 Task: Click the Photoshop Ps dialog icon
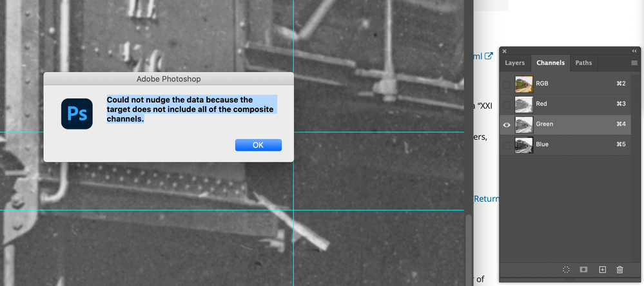coord(77,113)
